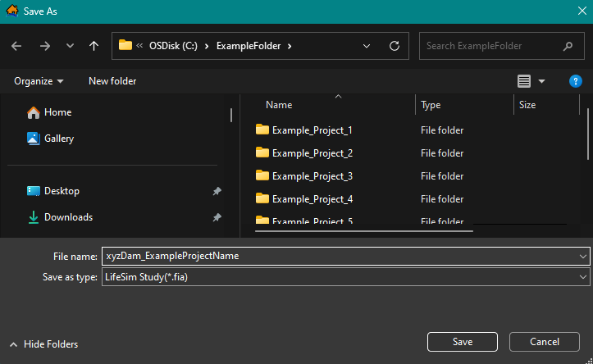The image size is (593, 364).
Task: Click the Forward navigation arrow
Action: click(44, 46)
